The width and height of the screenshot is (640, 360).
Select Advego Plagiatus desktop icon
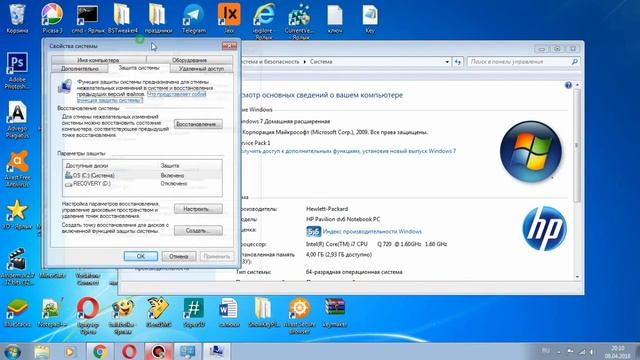[x=17, y=119]
